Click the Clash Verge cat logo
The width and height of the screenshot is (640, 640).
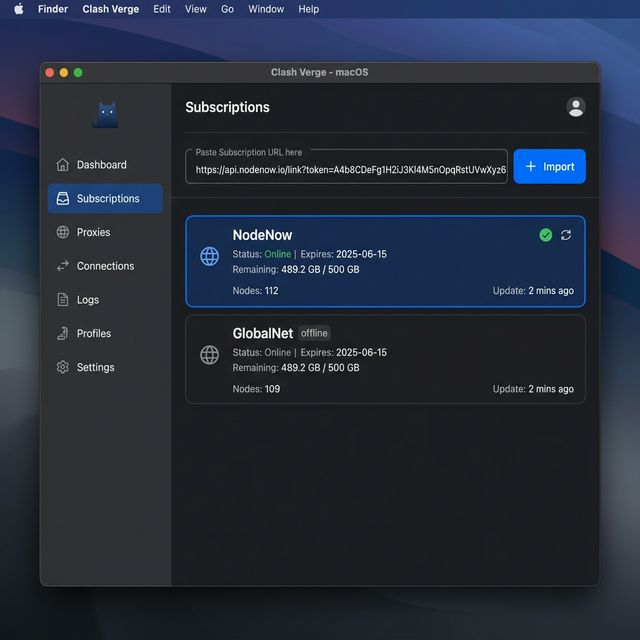point(105,115)
